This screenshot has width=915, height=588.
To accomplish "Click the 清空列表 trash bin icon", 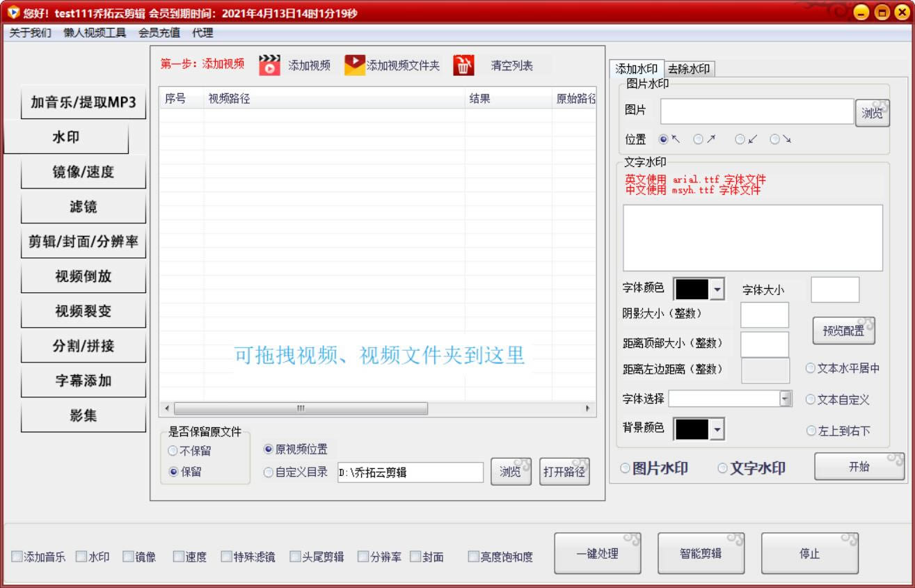I will point(464,65).
